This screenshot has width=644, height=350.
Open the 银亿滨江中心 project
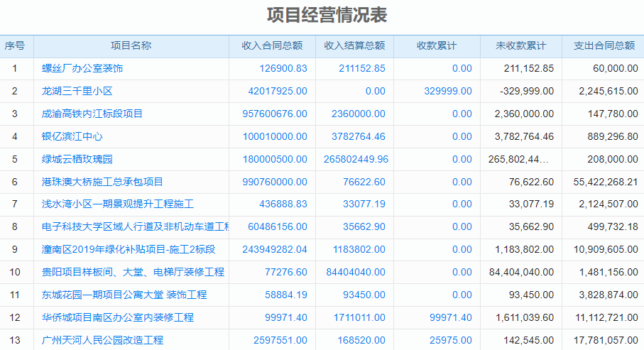coord(72,136)
